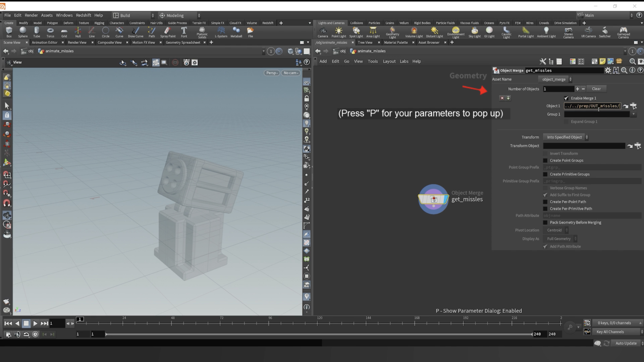Select the Torus shelf tool
Image resolution: width=644 pixels, height=362 pixels.
pos(50,32)
